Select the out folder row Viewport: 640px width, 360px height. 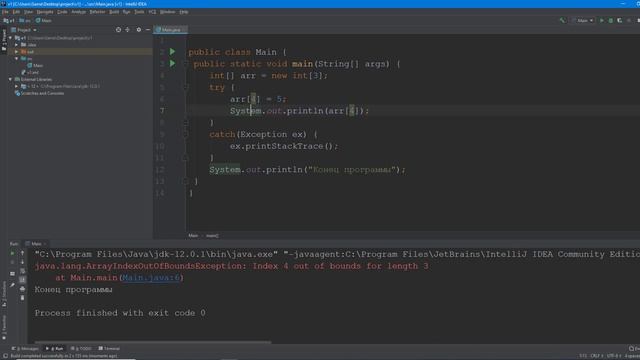click(x=80, y=52)
